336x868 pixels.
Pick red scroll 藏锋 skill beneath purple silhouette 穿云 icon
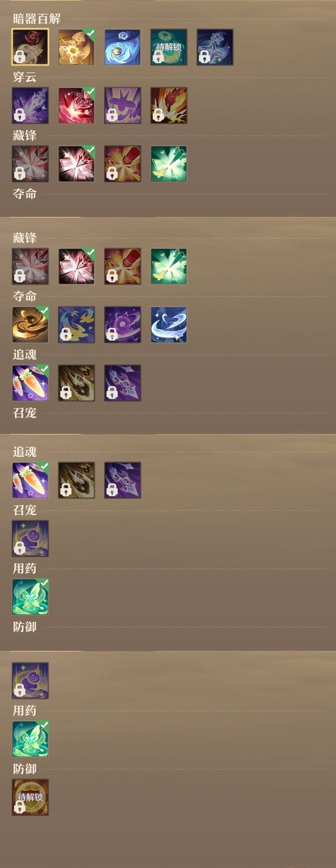[x=123, y=164]
